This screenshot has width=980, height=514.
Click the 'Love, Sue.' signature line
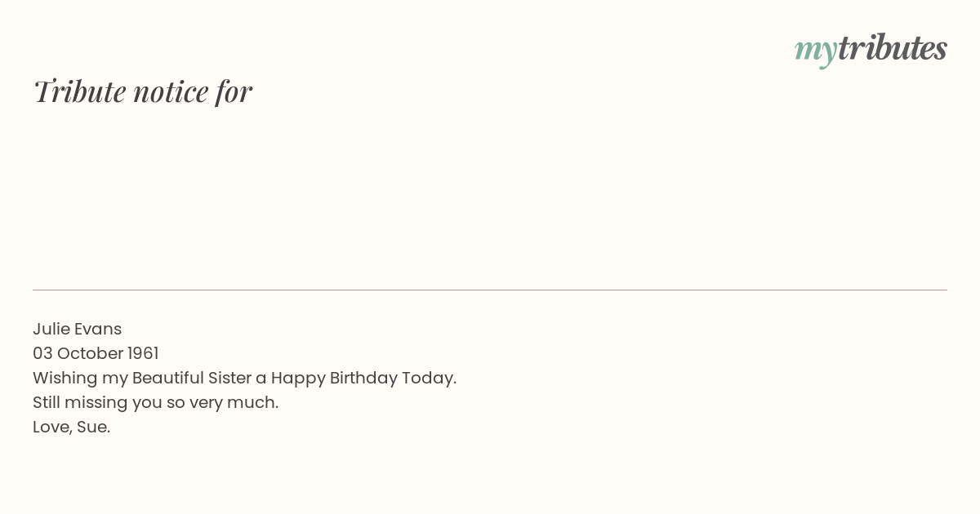[x=71, y=427]
